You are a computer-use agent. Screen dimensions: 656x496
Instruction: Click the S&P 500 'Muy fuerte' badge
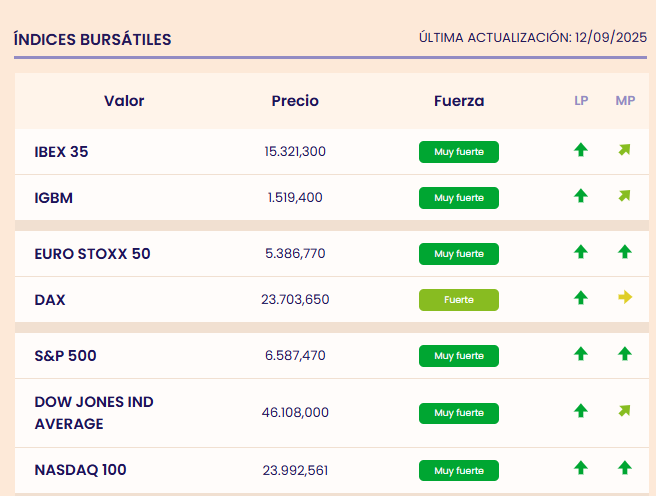click(x=459, y=355)
